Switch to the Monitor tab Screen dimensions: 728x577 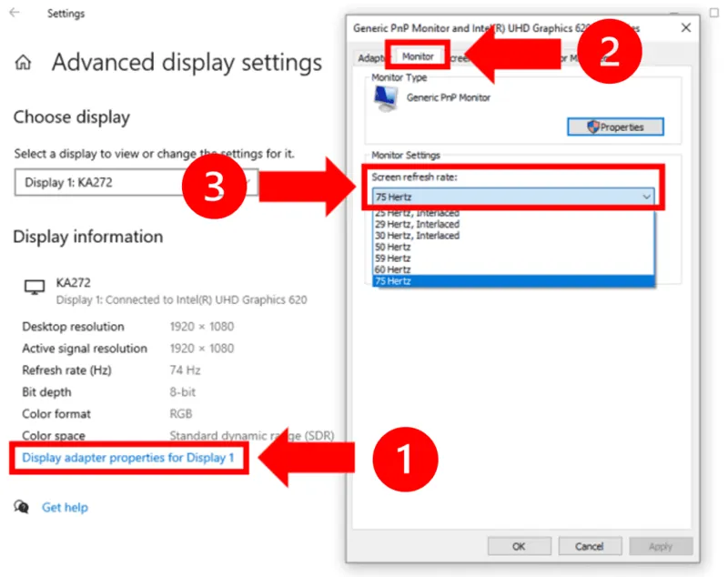(x=418, y=56)
